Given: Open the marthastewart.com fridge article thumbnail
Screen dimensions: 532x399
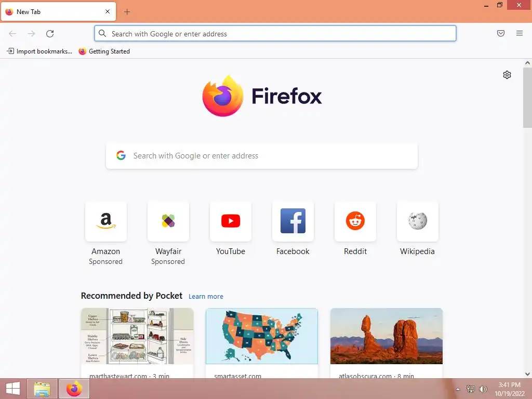Looking at the screenshot, I should pyautogui.click(x=137, y=336).
